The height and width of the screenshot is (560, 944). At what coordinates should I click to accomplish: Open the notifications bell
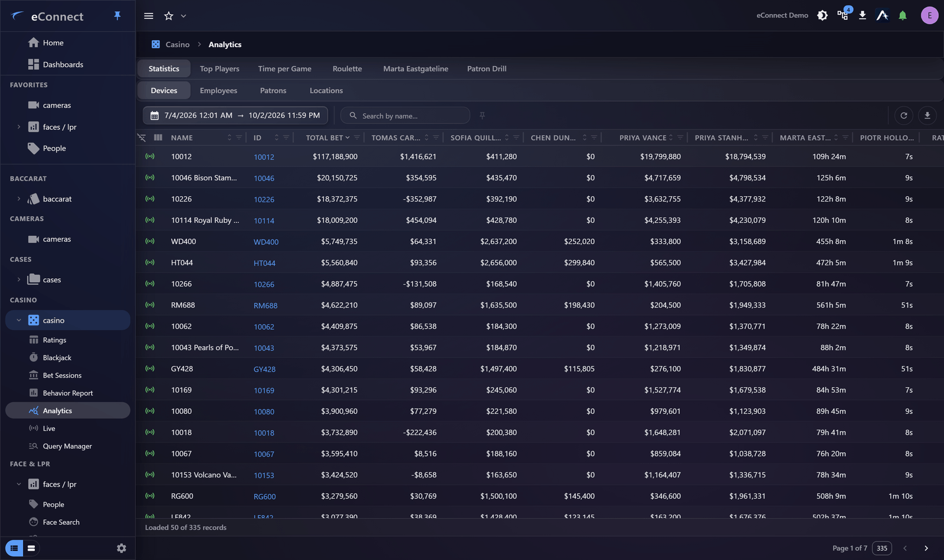(x=903, y=15)
